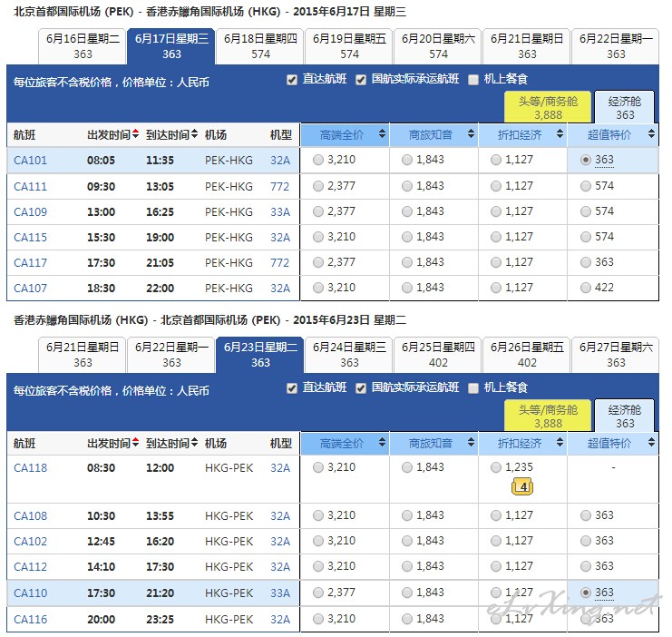672x637 pixels.
Task: Sort return 商旅知音 fare column
Action: [x=471, y=442]
